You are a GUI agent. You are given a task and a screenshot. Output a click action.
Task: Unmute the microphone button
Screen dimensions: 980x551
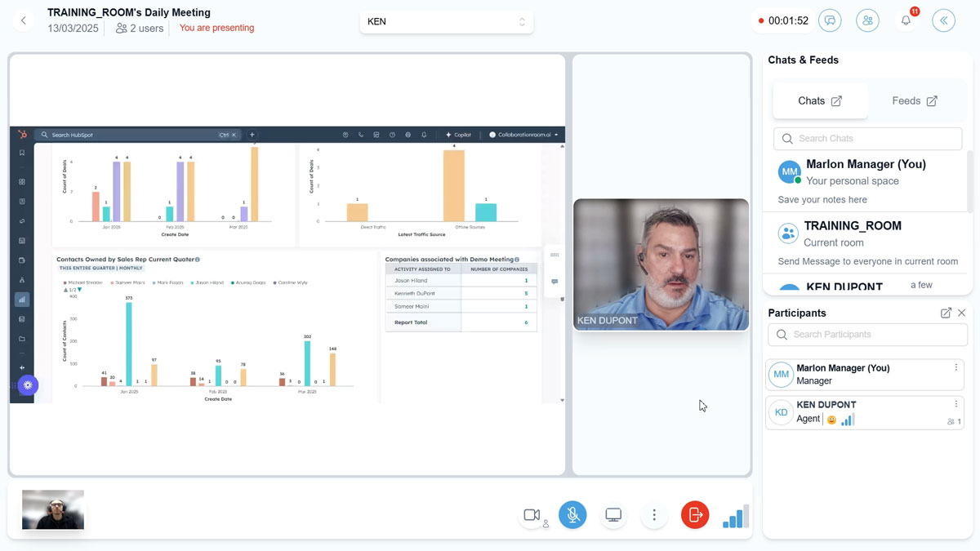click(572, 514)
